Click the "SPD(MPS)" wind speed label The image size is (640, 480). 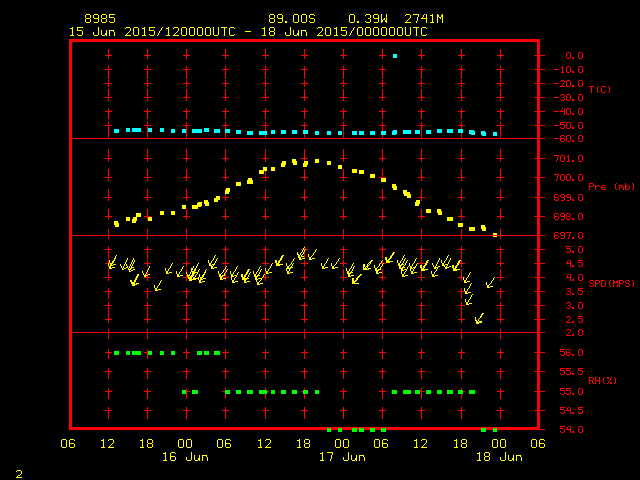(x=611, y=284)
